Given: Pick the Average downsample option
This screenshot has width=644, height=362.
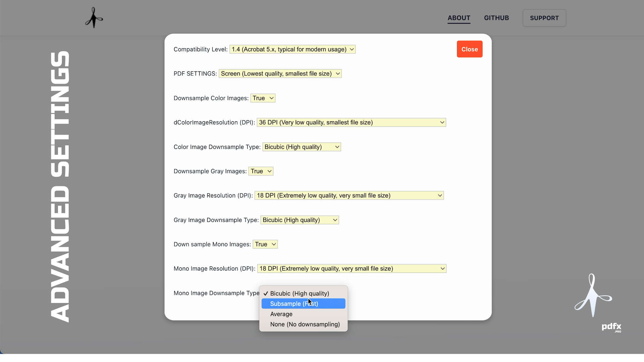Looking at the screenshot, I should pyautogui.click(x=303, y=314).
